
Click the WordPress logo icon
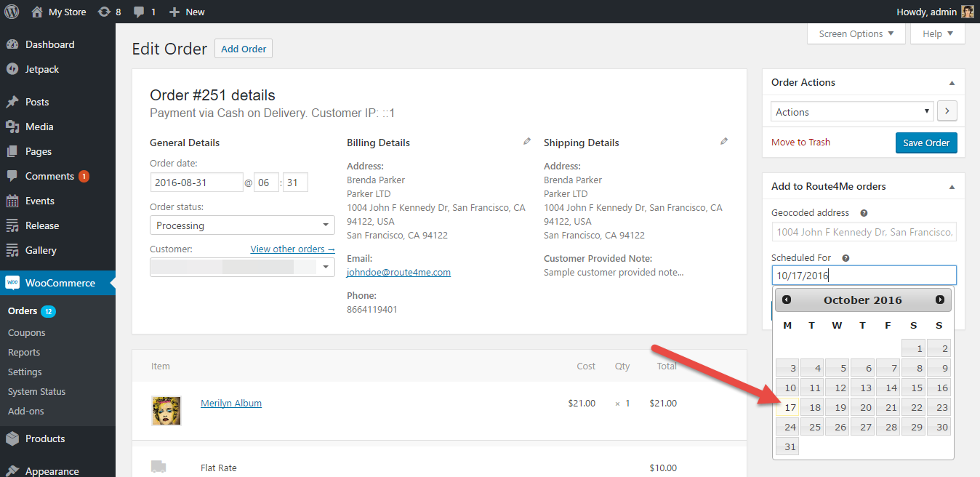click(x=12, y=12)
